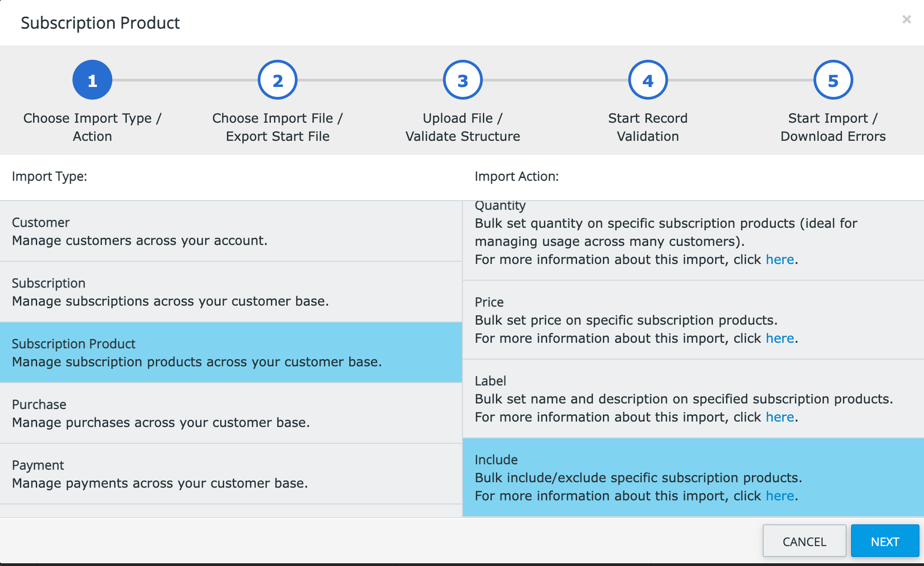Image resolution: width=924 pixels, height=566 pixels.
Task: Follow 'here' link in Price description
Action: pos(780,338)
